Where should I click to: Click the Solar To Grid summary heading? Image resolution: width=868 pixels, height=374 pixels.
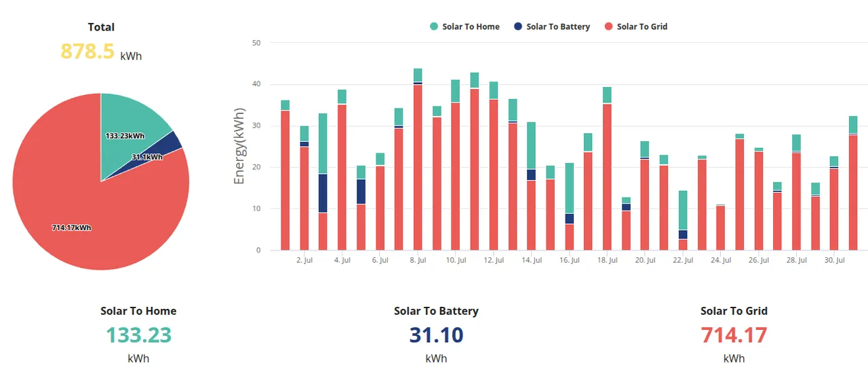point(734,311)
